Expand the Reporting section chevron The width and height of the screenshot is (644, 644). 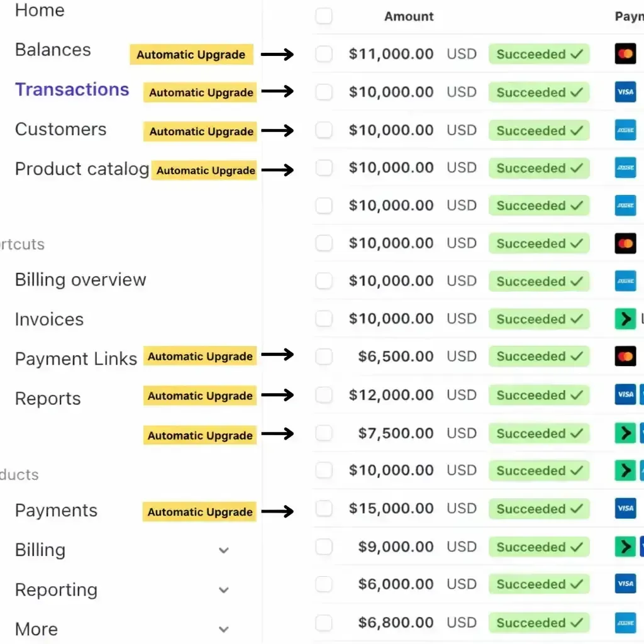(223, 591)
